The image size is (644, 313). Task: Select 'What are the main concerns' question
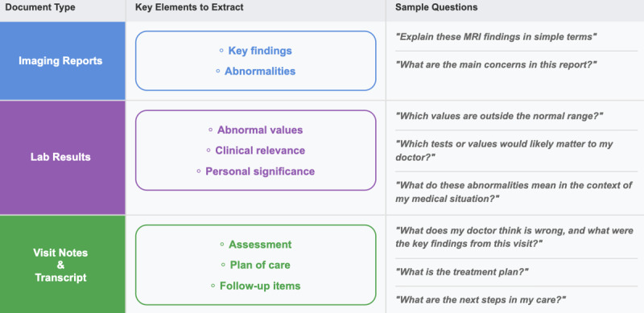[x=496, y=64]
